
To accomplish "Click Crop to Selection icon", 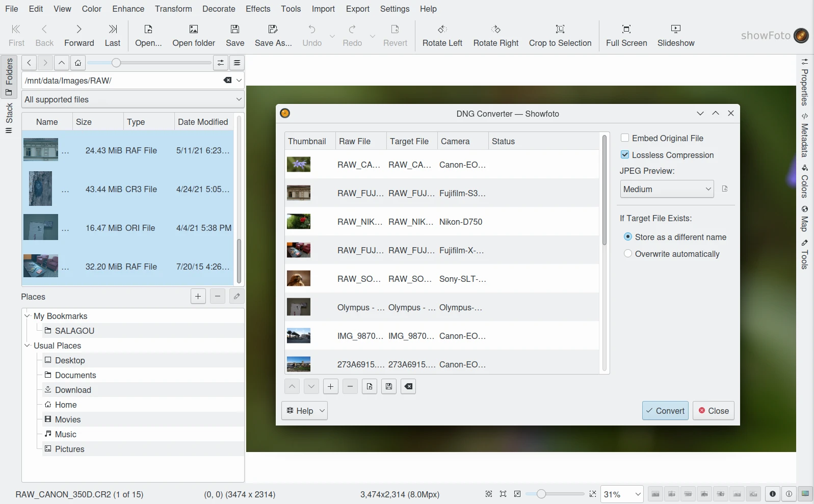I will (560, 30).
